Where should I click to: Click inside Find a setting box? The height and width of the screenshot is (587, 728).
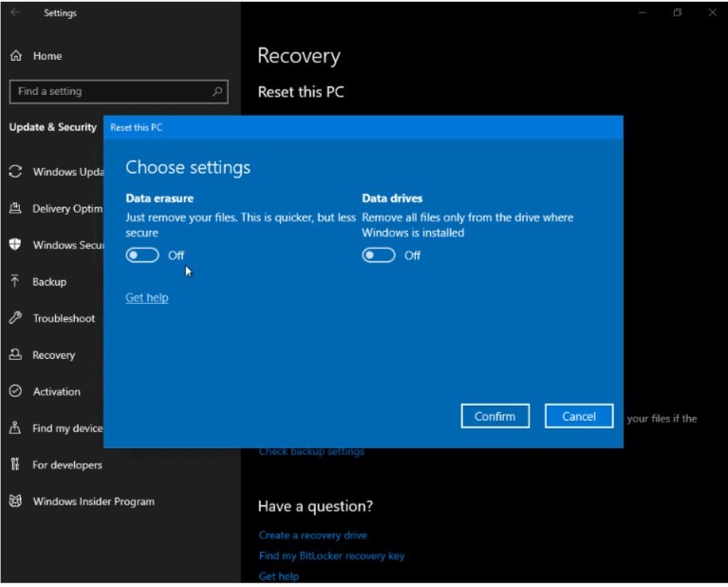click(109, 92)
